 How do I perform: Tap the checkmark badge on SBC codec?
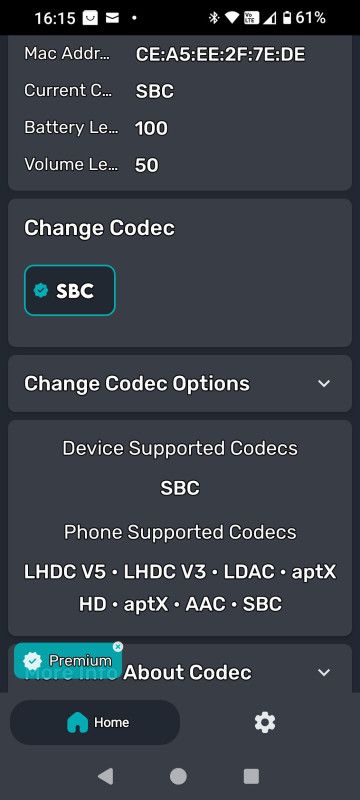(x=41, y=290)
